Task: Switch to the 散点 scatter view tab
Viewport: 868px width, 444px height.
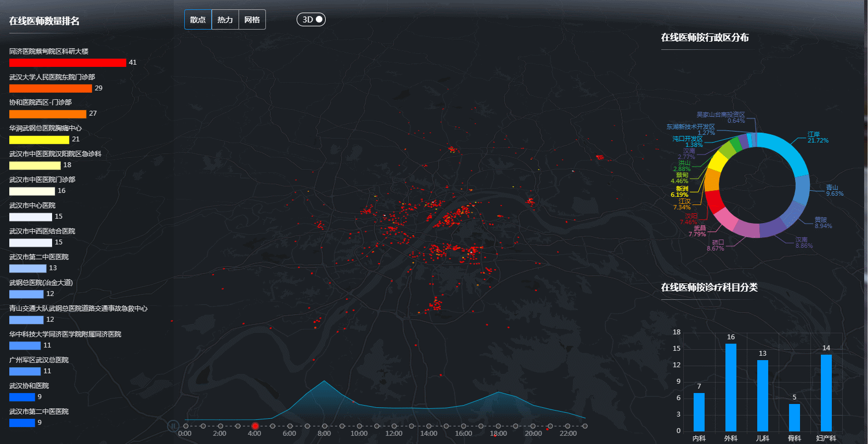Action: coord(198,20)
